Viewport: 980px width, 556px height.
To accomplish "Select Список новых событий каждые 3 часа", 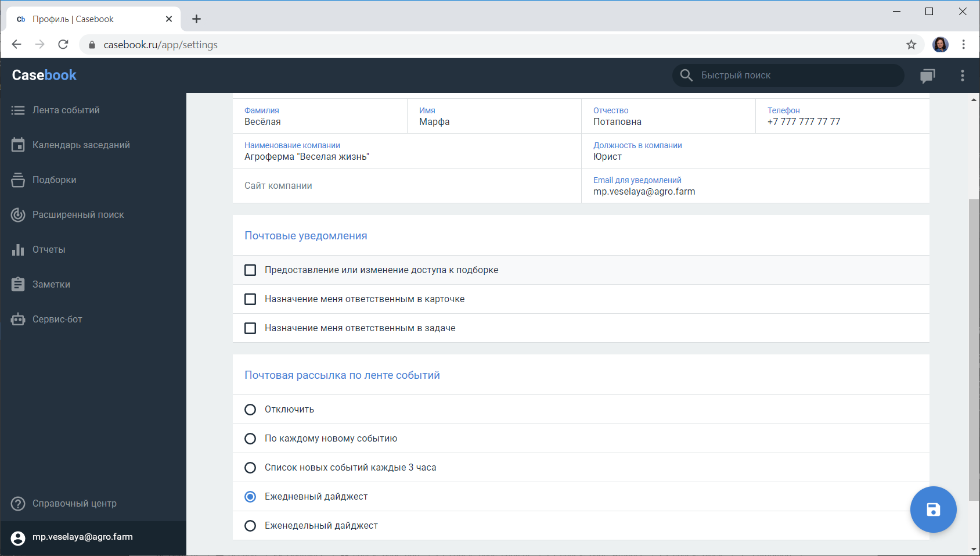I will click(x=250, y=468).
